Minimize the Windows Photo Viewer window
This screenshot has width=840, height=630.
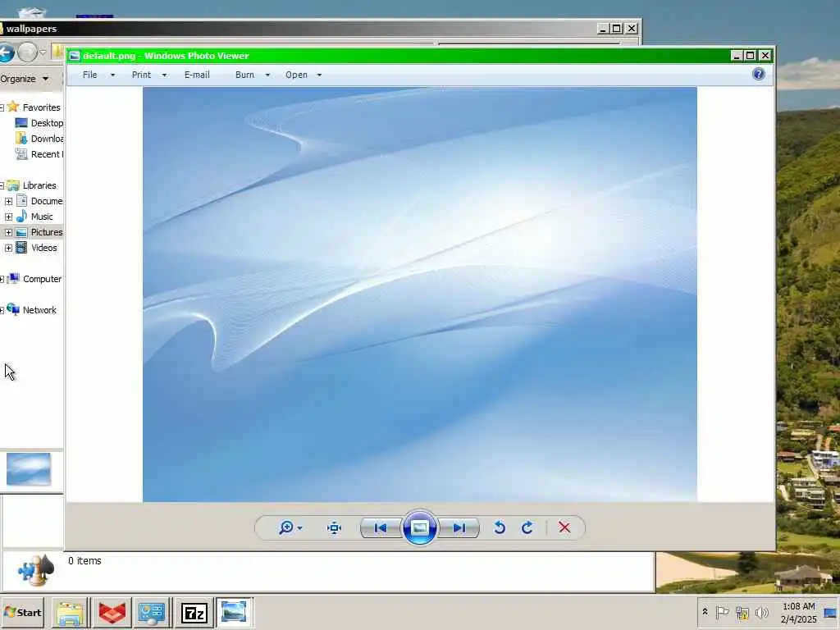point(737,56)
